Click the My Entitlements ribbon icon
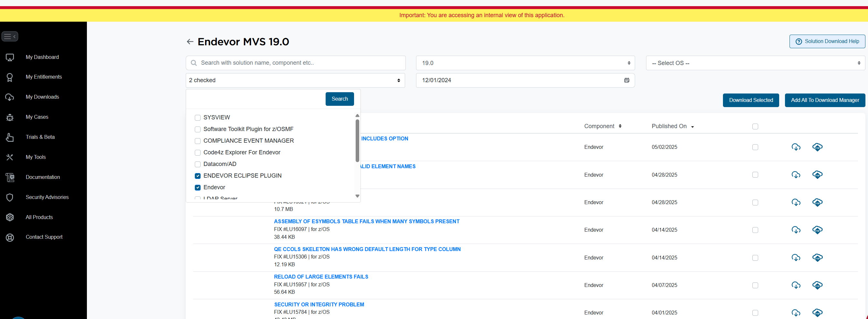The image size is (868, 319). [10, 77]
